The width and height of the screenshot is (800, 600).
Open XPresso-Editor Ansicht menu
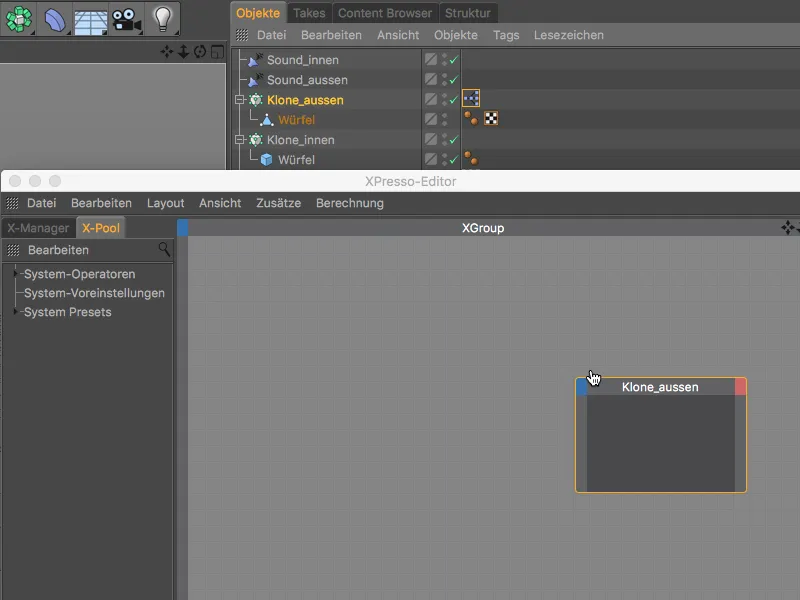coord(220,203)
